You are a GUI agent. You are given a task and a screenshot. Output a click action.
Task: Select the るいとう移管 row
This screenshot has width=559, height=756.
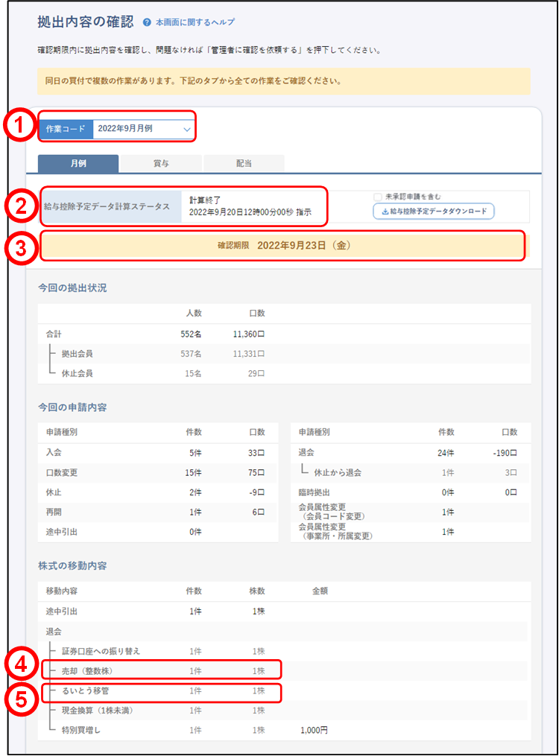pos(162,691)
